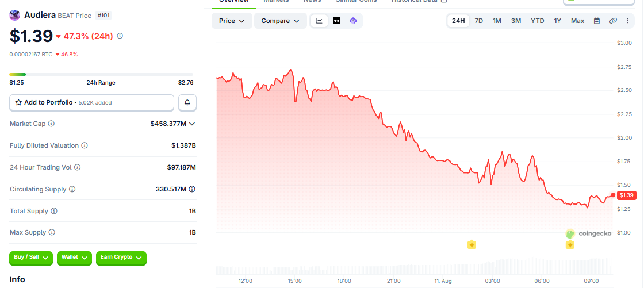Click Add to Portfolio button
644x288 pixels.
point(91,102)
